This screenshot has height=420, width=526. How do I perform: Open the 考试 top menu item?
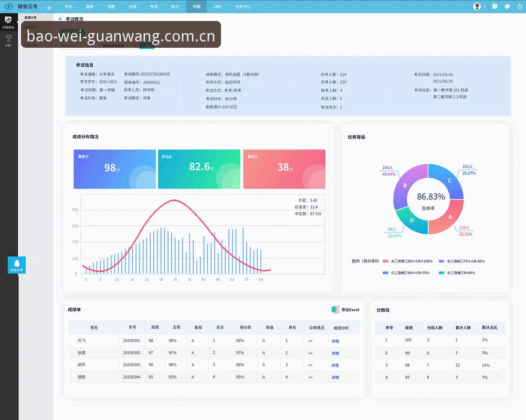click(154, 6)
